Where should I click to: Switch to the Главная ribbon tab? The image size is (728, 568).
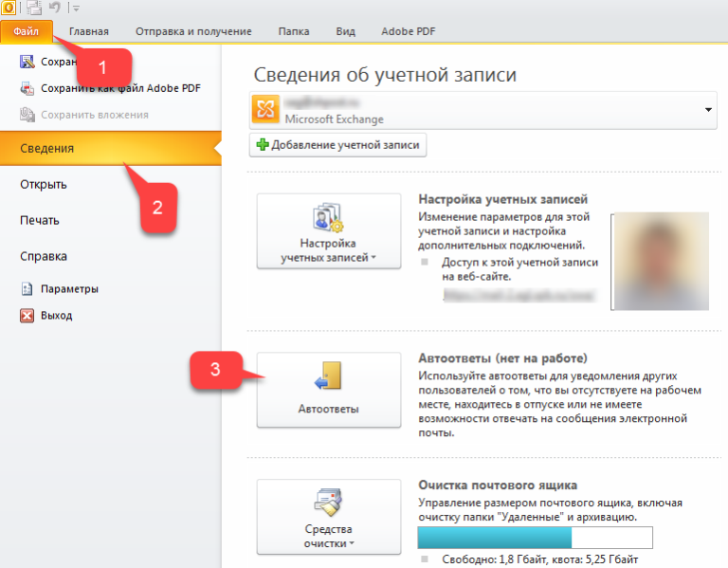[x=89, y=31]
